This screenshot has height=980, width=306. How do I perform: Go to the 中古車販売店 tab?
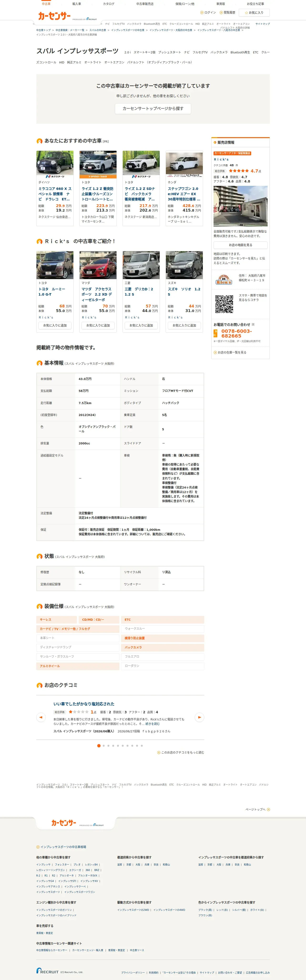145,4
